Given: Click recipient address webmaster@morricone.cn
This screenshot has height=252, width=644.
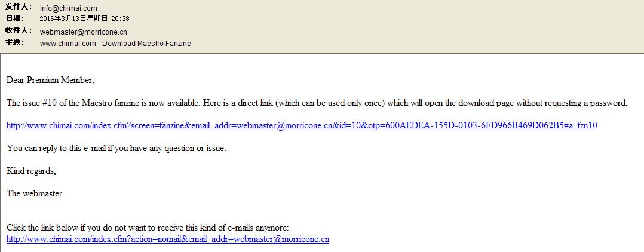Looking at the screenshot, I should tap(84, 32).
